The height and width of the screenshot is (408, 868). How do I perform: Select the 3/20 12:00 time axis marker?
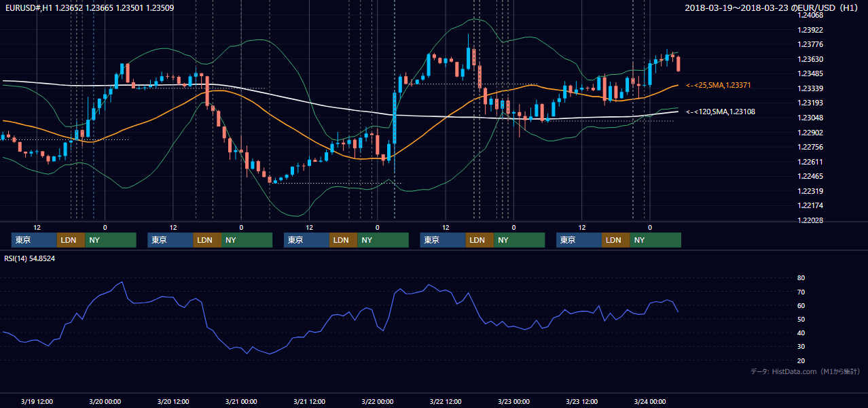[173, 402]
